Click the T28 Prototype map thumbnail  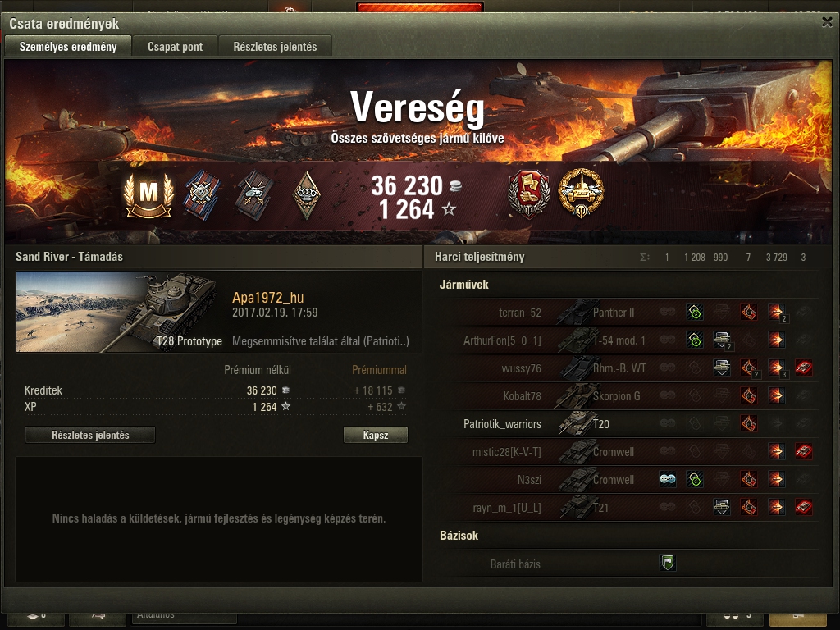pos(120,312)
